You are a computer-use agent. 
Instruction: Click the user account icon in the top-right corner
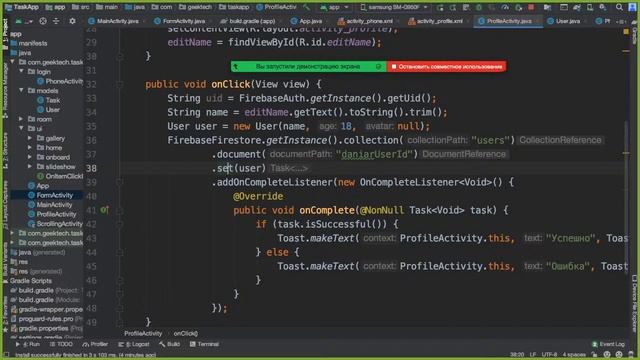[631, 7]
